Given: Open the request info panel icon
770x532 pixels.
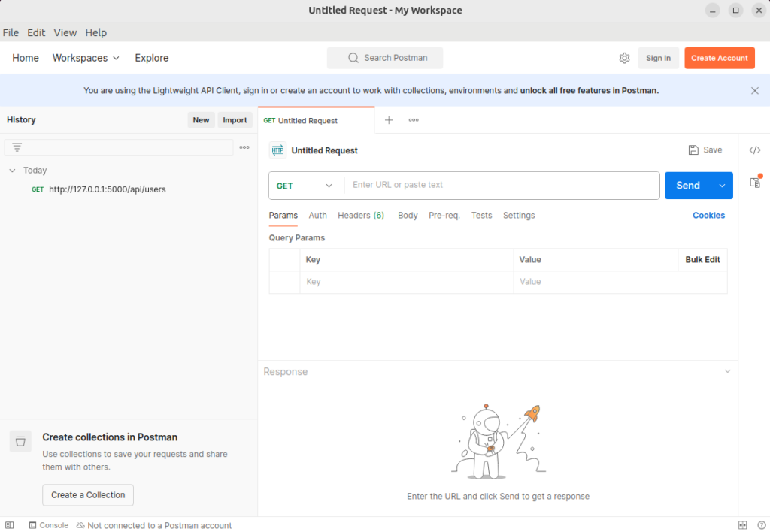Looking at the screenshot, I should 755,182.
